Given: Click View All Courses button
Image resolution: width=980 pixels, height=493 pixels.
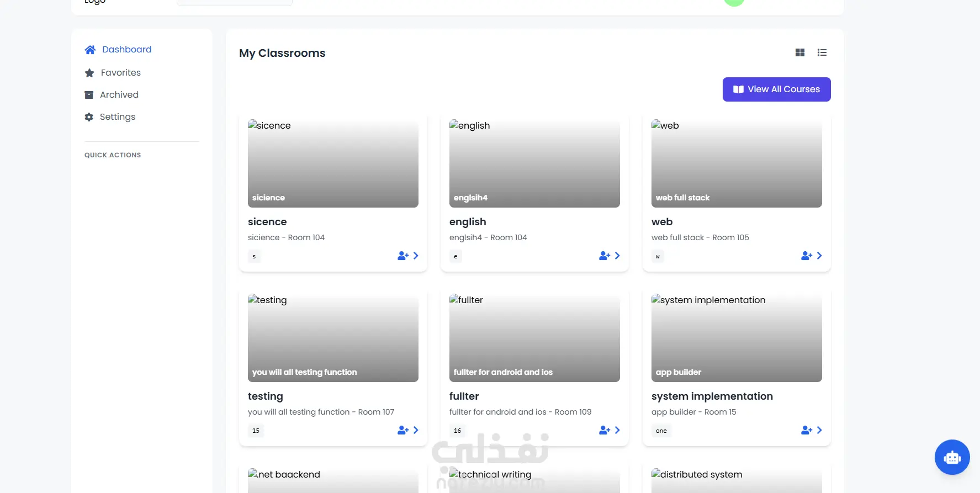Looking at the screenshot, I should click(x=776, y=89).
